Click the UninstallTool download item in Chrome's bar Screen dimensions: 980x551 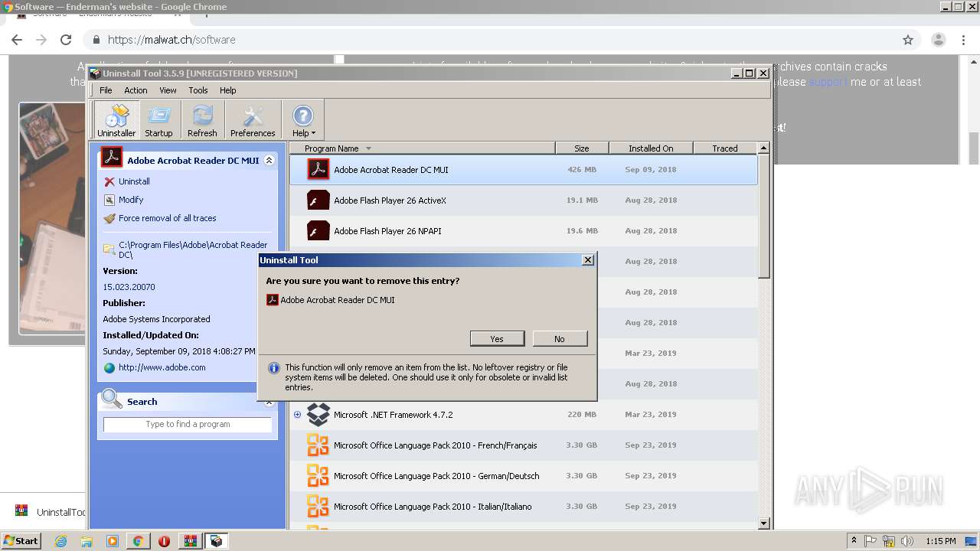click(50, 512)
